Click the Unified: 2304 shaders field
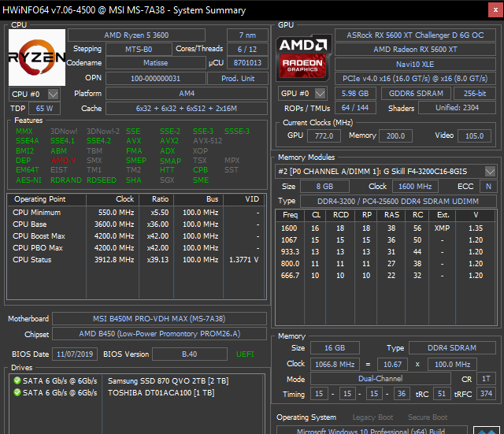 [x=457, y=108]
